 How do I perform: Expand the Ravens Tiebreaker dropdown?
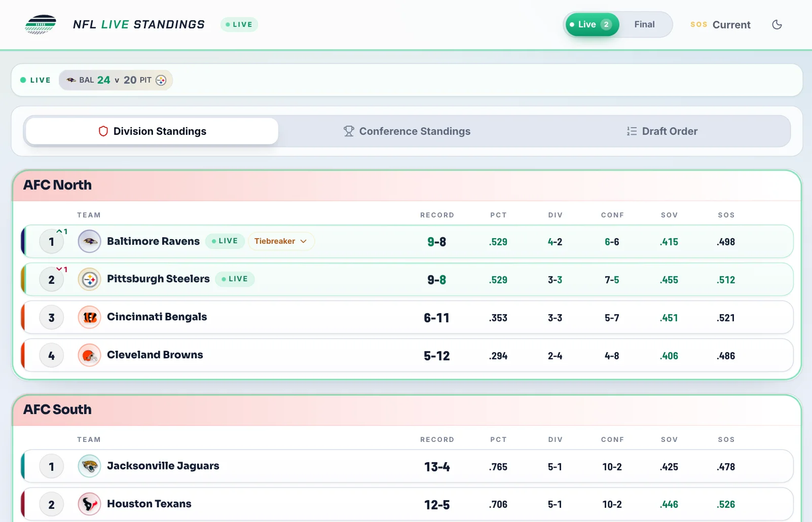pyautogui.click(x=281, y=241)
